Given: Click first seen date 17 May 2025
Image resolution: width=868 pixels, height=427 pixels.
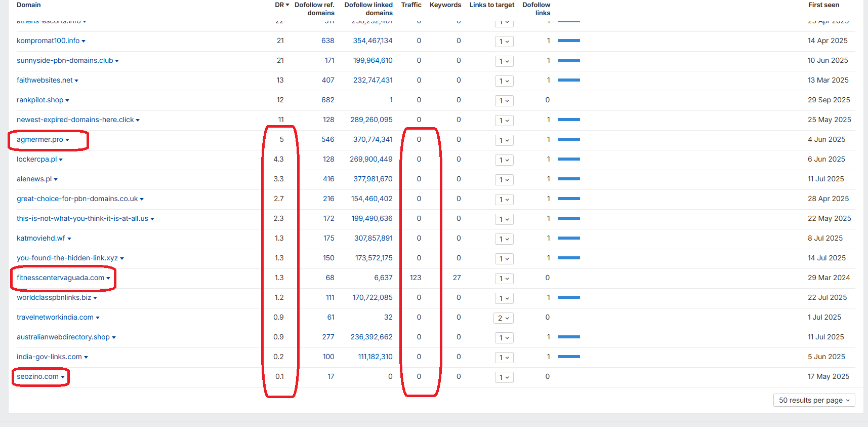Looking at the screenshot, I should [829, 376].
